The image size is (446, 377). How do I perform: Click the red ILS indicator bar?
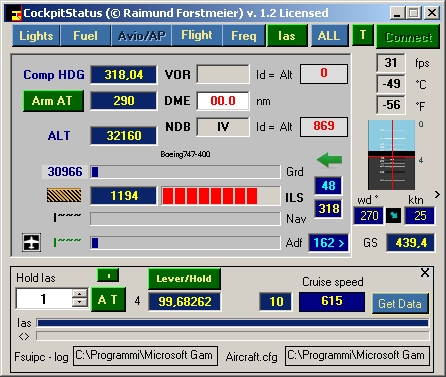(x=220, y=196)
